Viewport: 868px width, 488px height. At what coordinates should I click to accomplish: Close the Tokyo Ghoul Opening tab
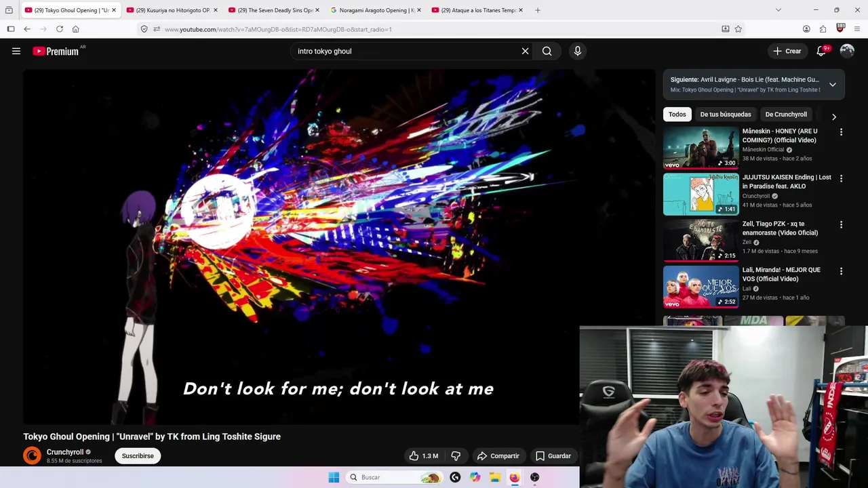(x=114, y=10)
